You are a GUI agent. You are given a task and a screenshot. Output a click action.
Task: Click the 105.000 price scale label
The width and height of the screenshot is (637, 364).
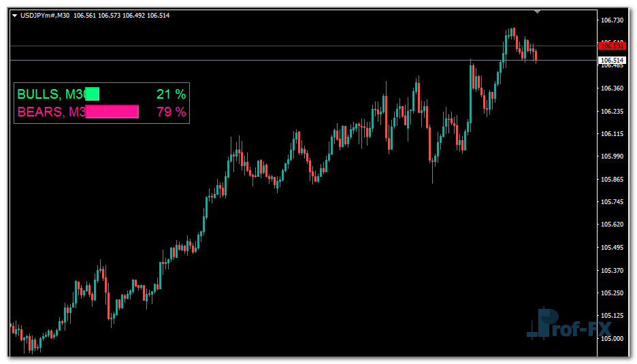click(612, 338)
